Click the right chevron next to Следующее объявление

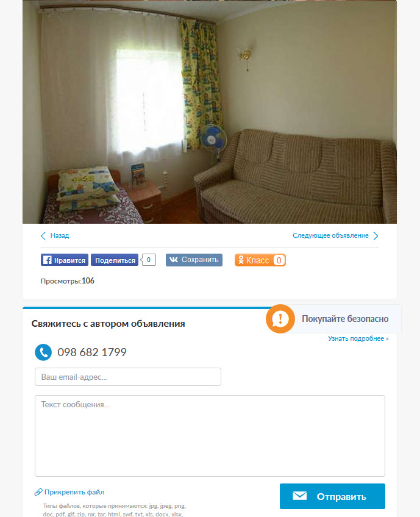(x=376, y=235)
